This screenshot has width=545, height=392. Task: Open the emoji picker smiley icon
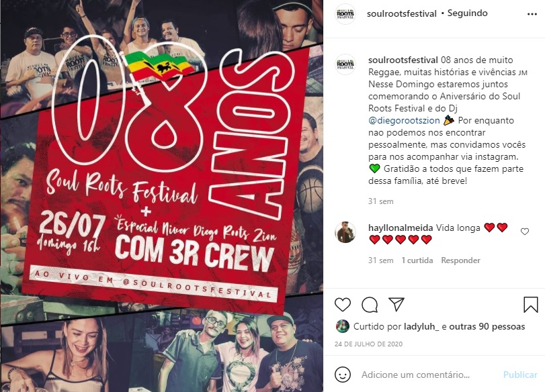pyautogui.click(x=342, y=375)
